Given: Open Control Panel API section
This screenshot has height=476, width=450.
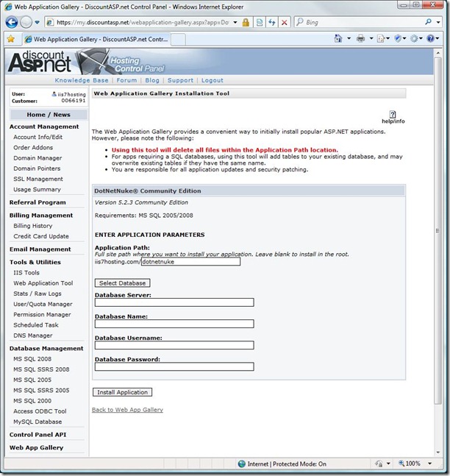Looking at the screenshot, I should [37, 435].
